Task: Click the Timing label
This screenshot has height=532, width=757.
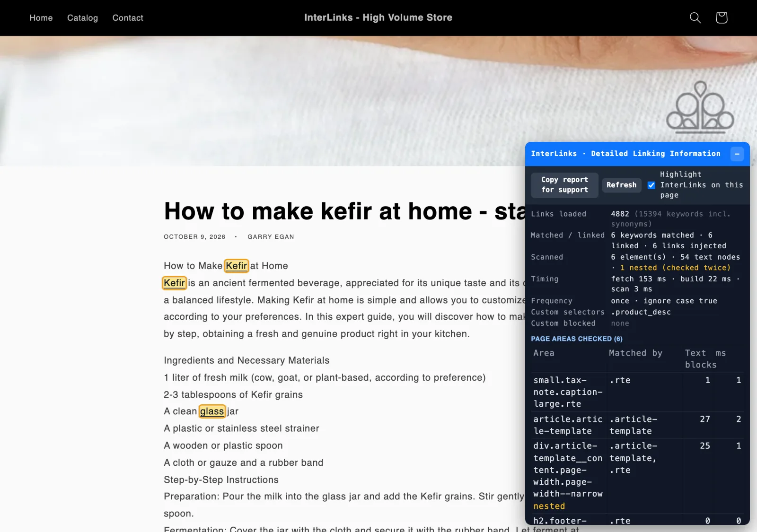Action: point(545,279)
